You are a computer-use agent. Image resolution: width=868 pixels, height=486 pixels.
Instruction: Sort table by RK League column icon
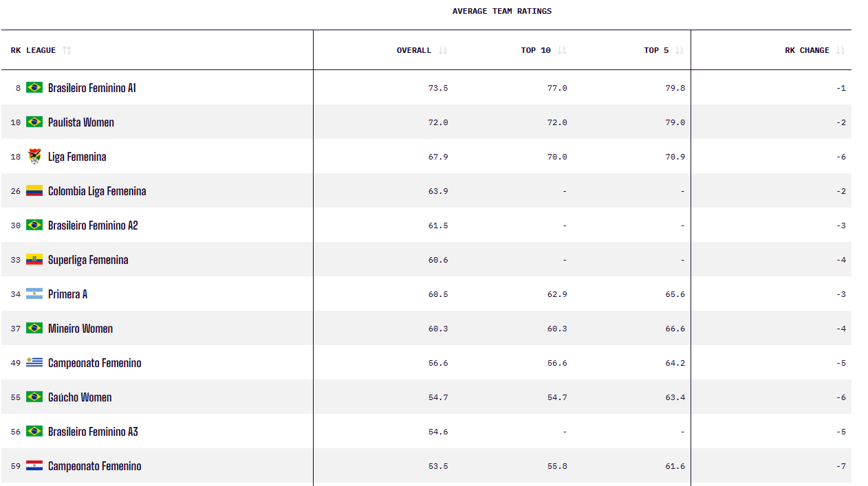[x=67, y=50]
